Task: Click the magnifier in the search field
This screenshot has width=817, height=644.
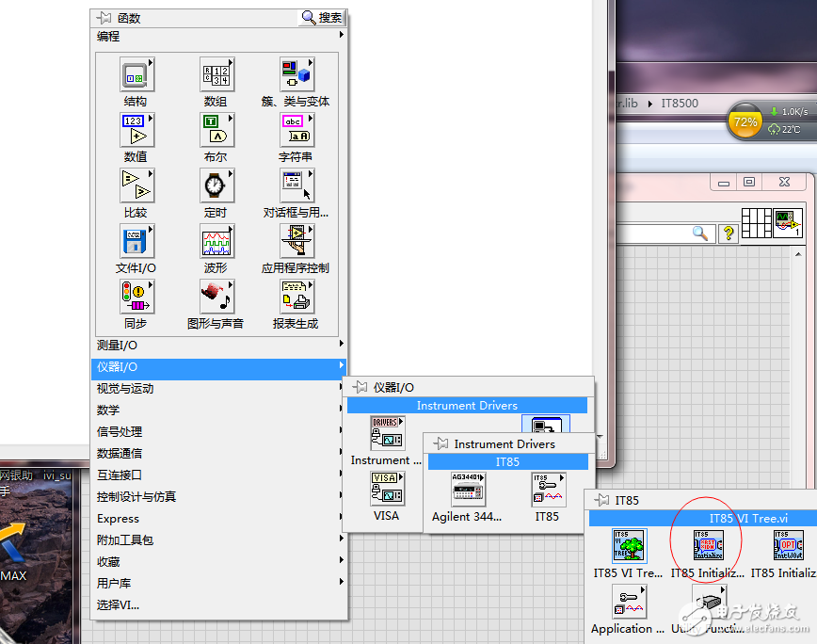Action: pyautogui.click(x=700, y=233)
